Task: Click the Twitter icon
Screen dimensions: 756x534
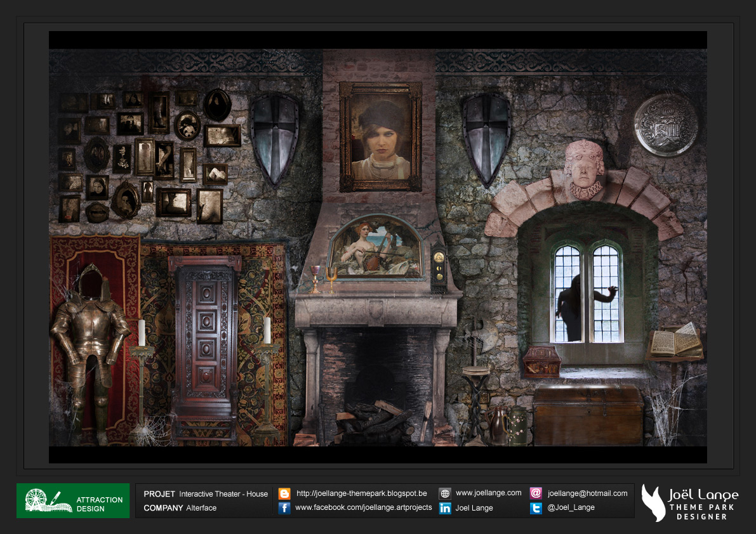Action: click(x=536, y=508)
